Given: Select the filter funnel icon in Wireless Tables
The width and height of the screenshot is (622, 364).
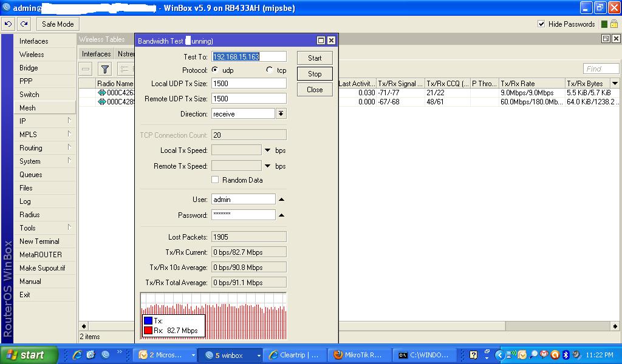Looking at the screenshot, I should pos(105,69).
